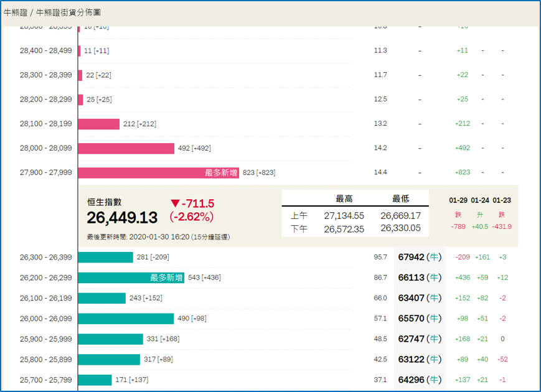Open bull certificate 64296 (牛)
Viewport: 541px width, 392px height.
[x=420, y=380]
